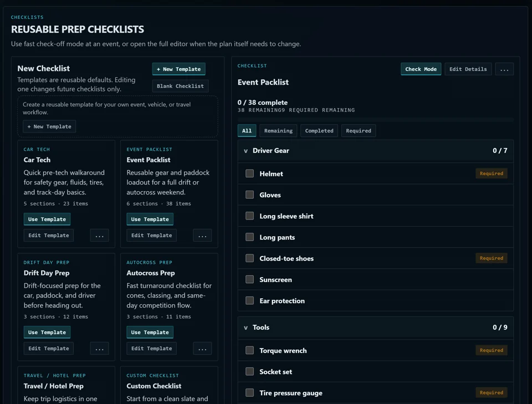The image size is (532, 404).
Task: Filter to Required items only
Action: (x=359, y=131)
